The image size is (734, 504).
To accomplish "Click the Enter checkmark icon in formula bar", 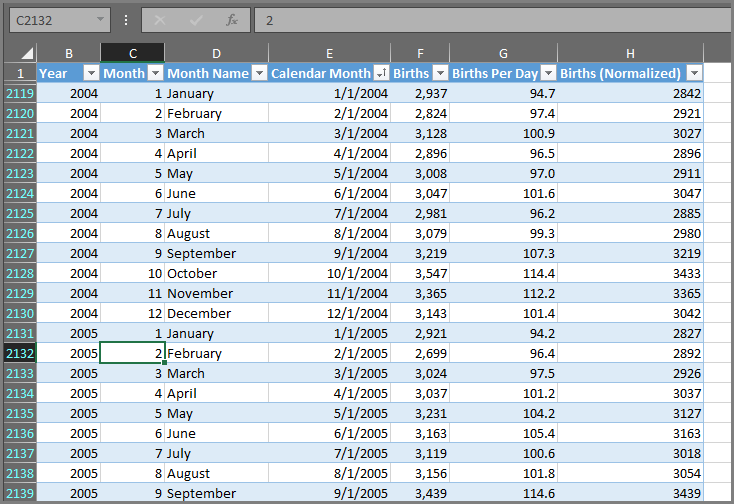I will pos(196,20).
